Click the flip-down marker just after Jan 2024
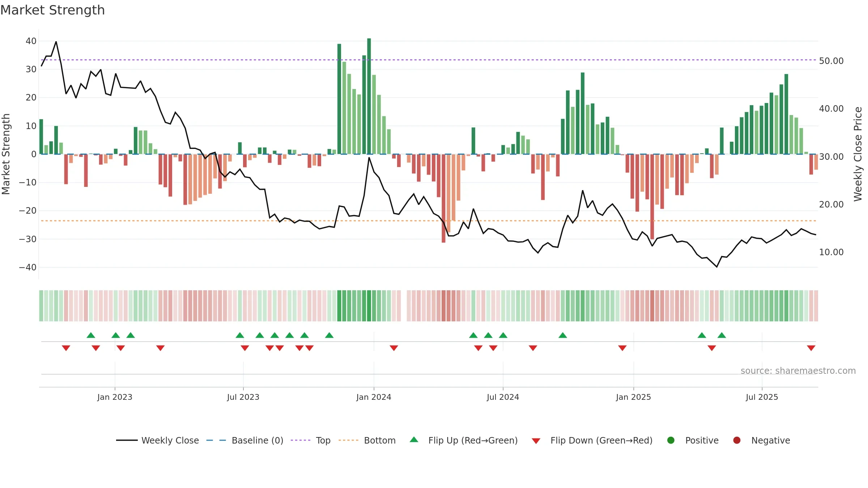Screen dimensions: 868x488 tap(394, 348)
